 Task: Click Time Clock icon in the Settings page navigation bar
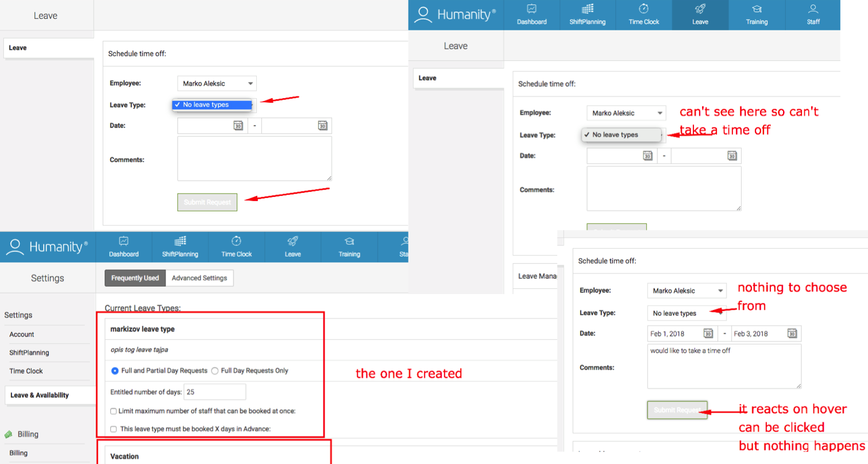coord(236,241)
